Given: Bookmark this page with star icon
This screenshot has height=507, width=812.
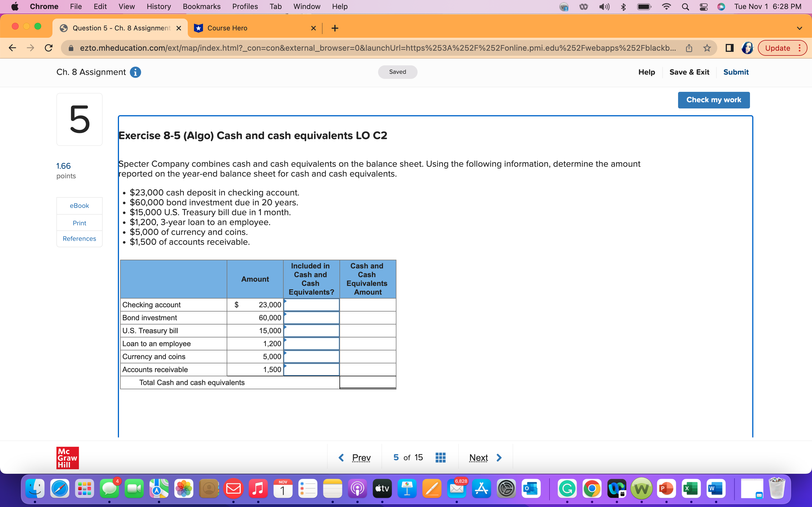Looking at the screenshot, I should (707, 48).
